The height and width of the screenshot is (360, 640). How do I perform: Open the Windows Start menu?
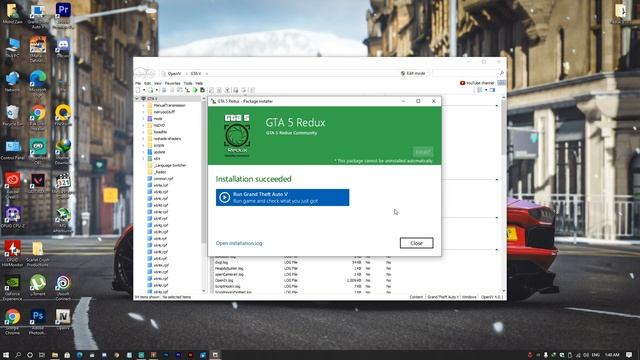[x=6, y=355]
